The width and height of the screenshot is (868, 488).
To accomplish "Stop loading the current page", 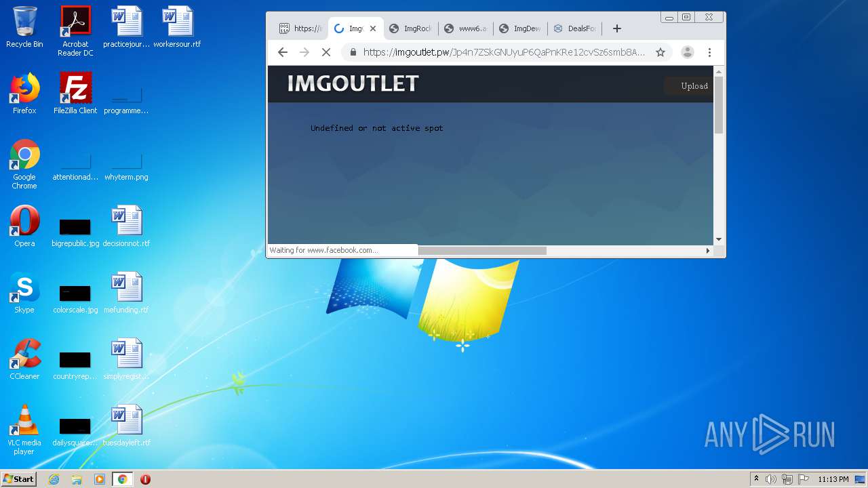I will (x=326, y=52).
